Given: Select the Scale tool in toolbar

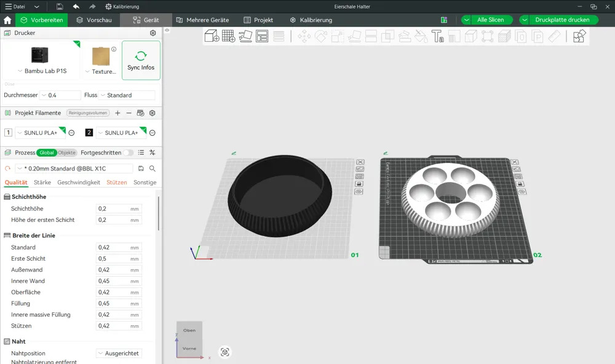Looking at the screenshot, I should point(337,36).
